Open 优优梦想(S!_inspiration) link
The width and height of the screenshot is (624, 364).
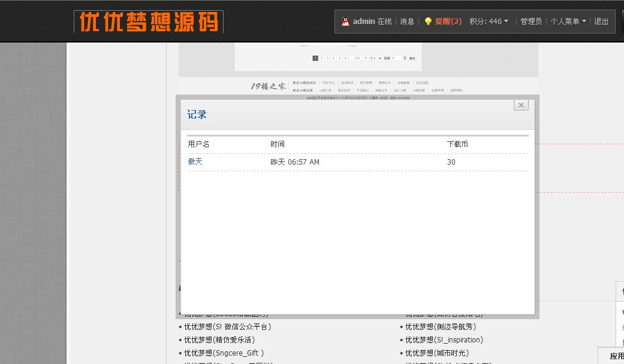pos(444,340)
